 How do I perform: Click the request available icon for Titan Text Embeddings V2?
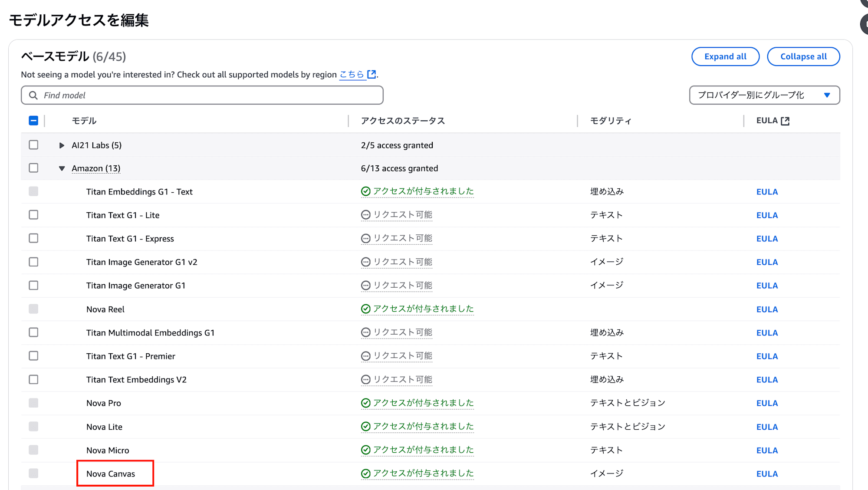point(366,380)
